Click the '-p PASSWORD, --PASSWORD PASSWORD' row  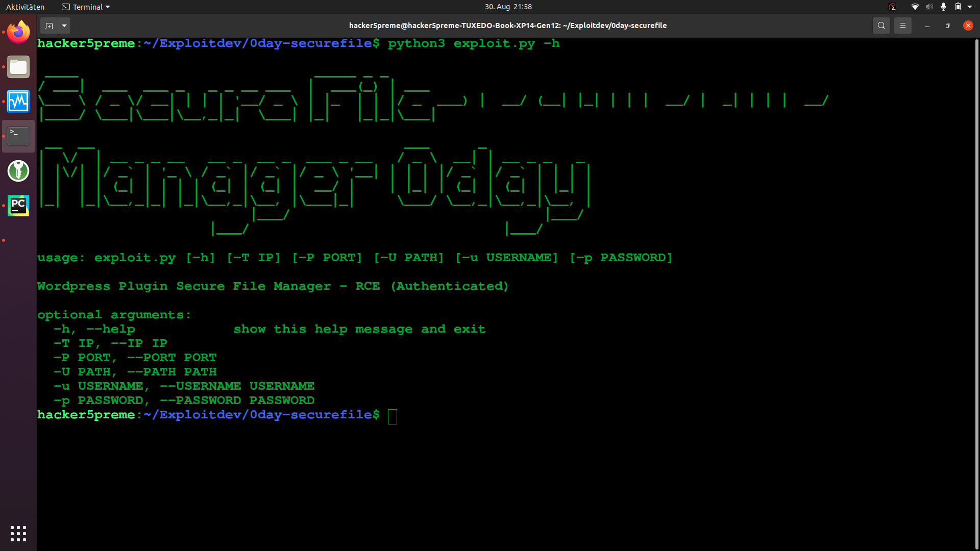click(184, 400)
